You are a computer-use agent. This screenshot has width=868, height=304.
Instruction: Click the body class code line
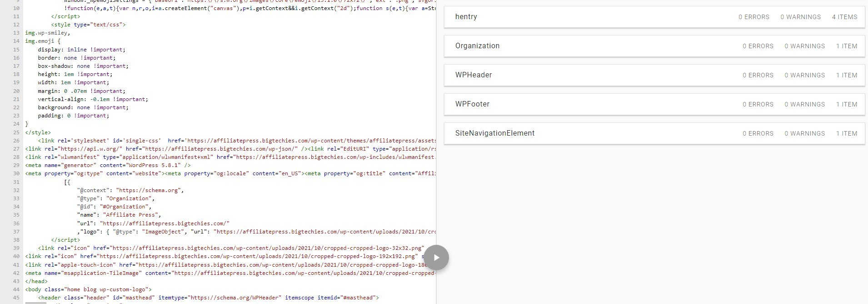coord(88,289)
